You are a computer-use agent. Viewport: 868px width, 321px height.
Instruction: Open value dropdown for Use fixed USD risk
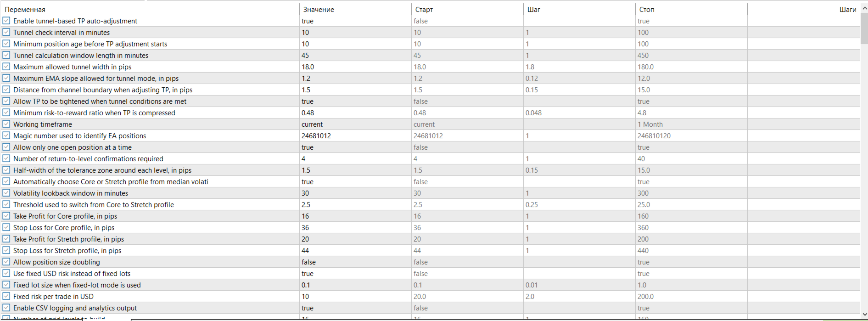click(355, 273)
